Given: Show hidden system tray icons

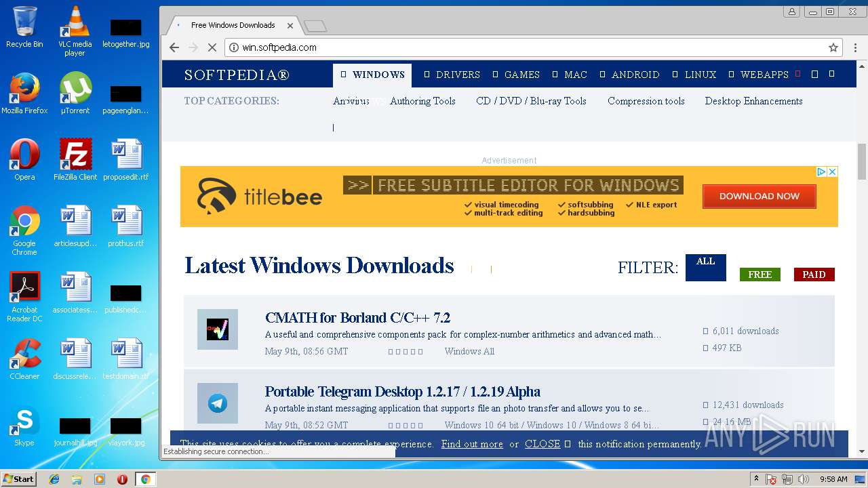Looking at the screenshot, I should [x=756, y=479].
